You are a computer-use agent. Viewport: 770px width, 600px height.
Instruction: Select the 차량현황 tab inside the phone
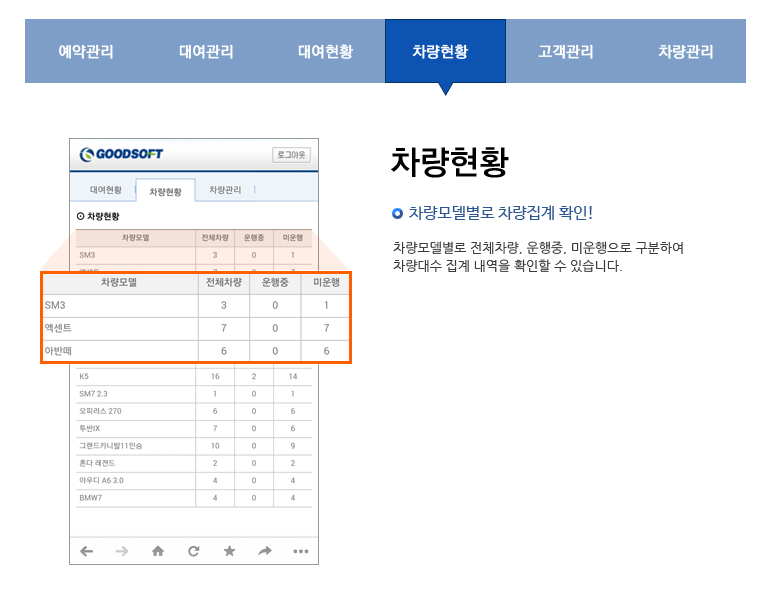tap(165, 191)
